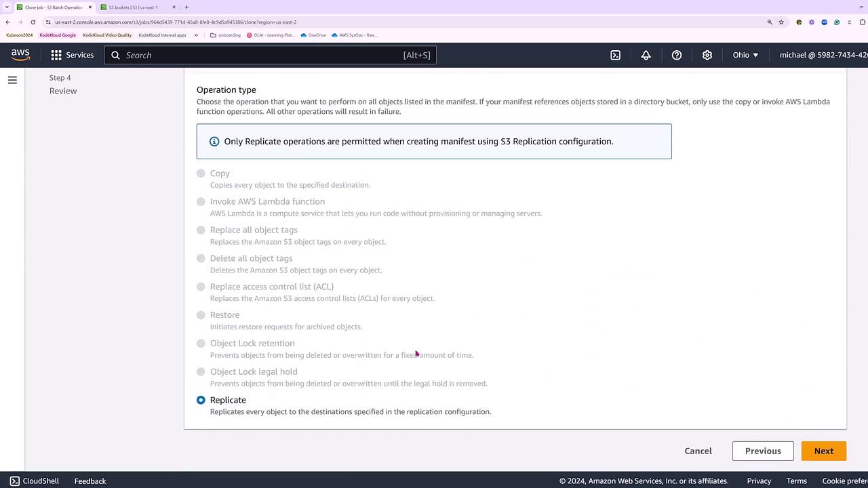Click the Cancel link button

click(x=698, y=451)
